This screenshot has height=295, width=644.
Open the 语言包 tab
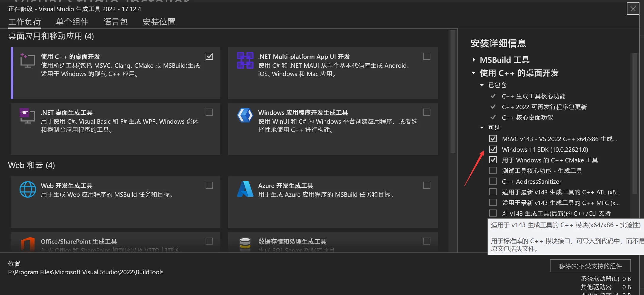116,22
